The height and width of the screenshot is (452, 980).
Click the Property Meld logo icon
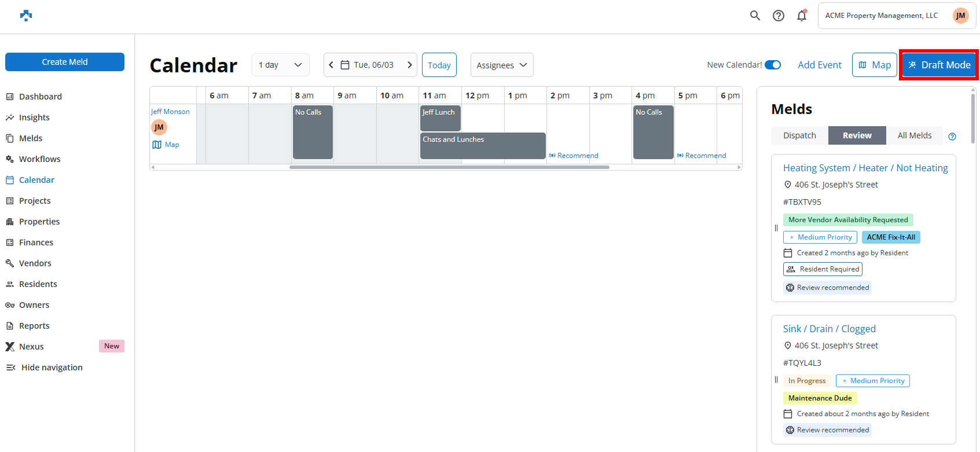click(x=26, y=16)
